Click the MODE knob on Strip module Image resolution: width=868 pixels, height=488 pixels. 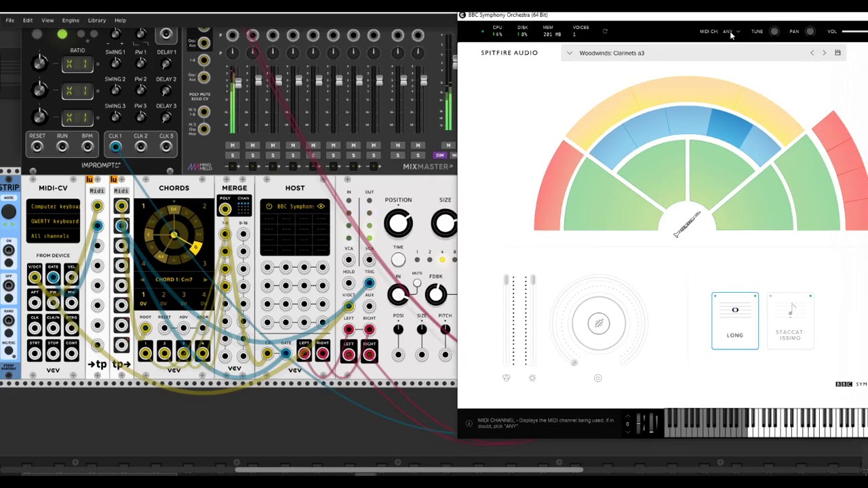click(9, 211)
